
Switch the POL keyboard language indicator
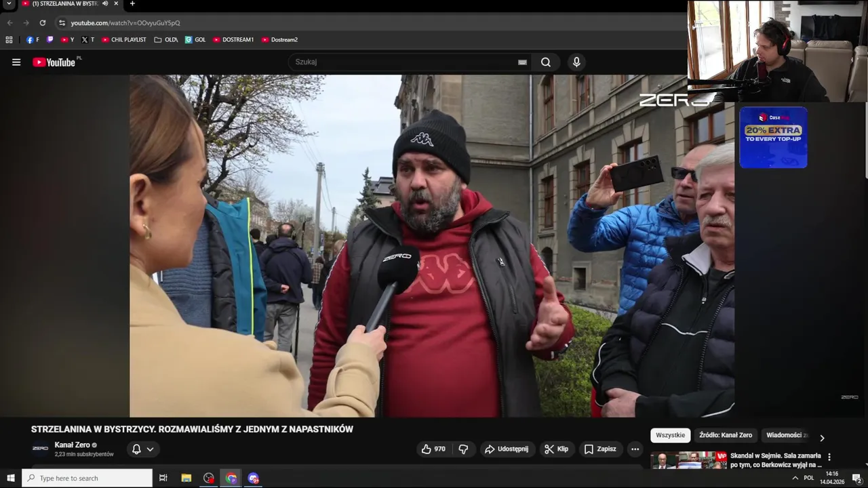coord(808,478)
